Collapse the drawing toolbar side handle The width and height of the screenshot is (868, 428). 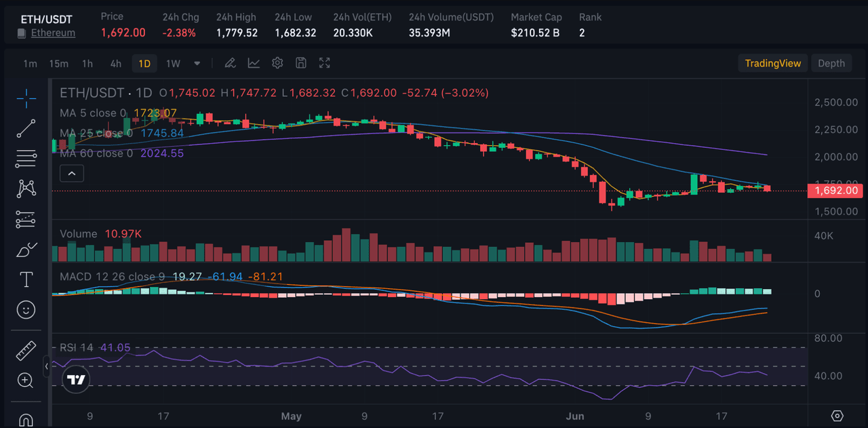[x=47, y=366]
